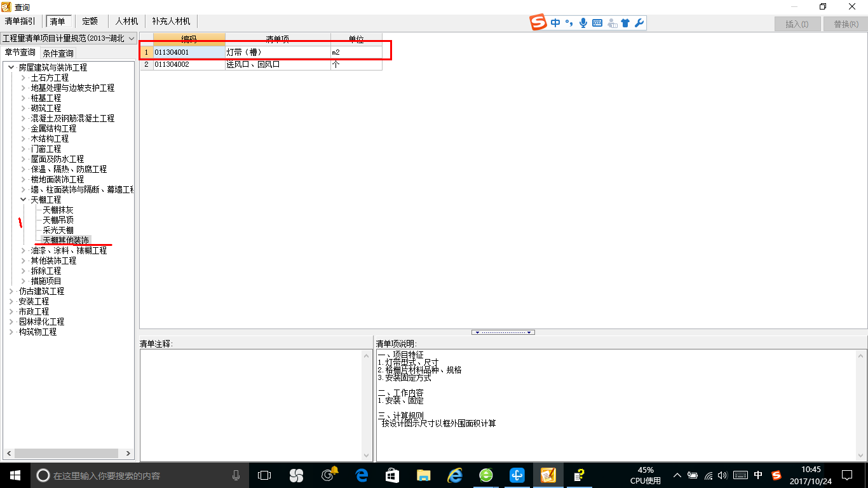Click the 插入(I) button

click(x=797, y=24)
